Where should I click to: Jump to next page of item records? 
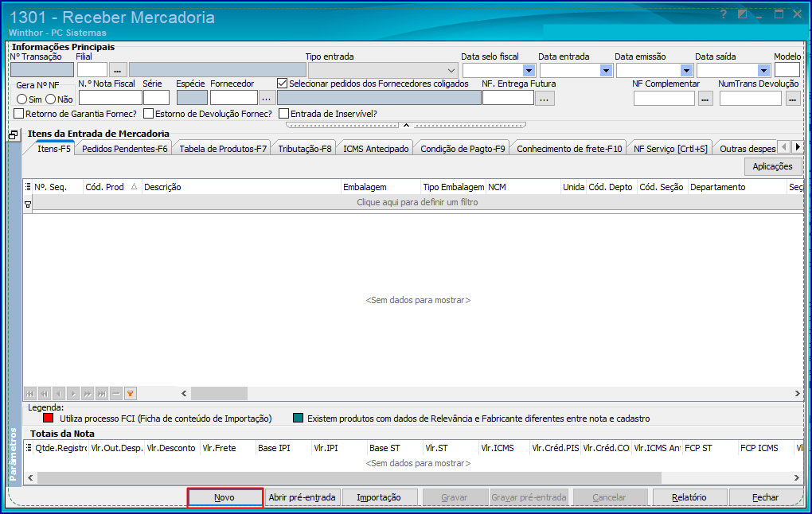[88, 394]
